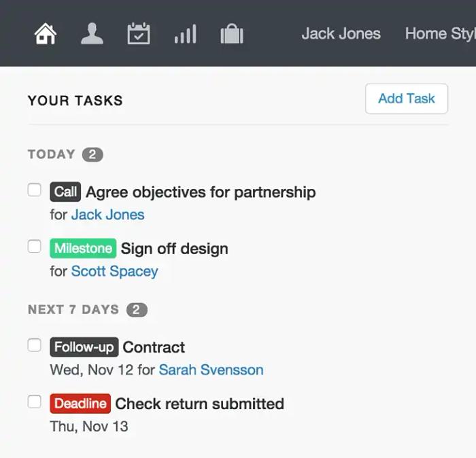Viewport: 476px width, 458px height.
Task: Click the red Deadline tag
Action: [80, 404]
